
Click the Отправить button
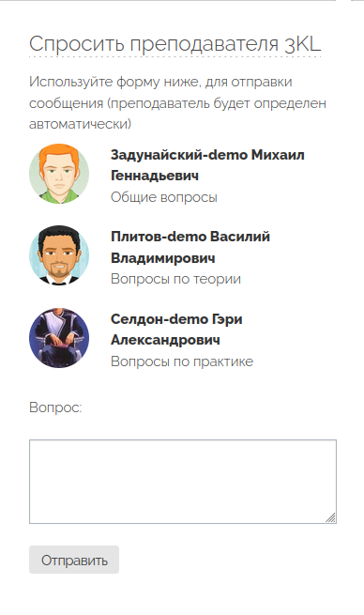[74, 560]
